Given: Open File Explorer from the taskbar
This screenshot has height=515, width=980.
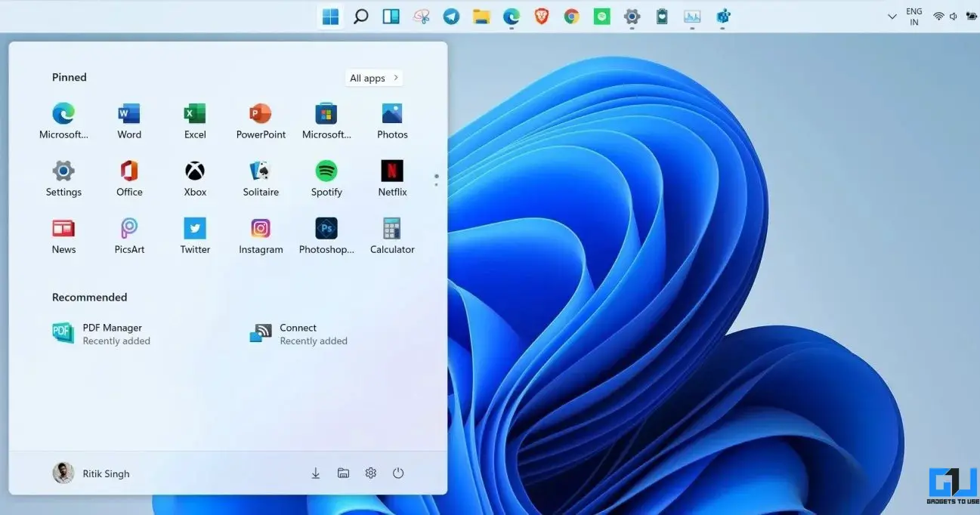Looking at the screenshot, I should 481,17.
